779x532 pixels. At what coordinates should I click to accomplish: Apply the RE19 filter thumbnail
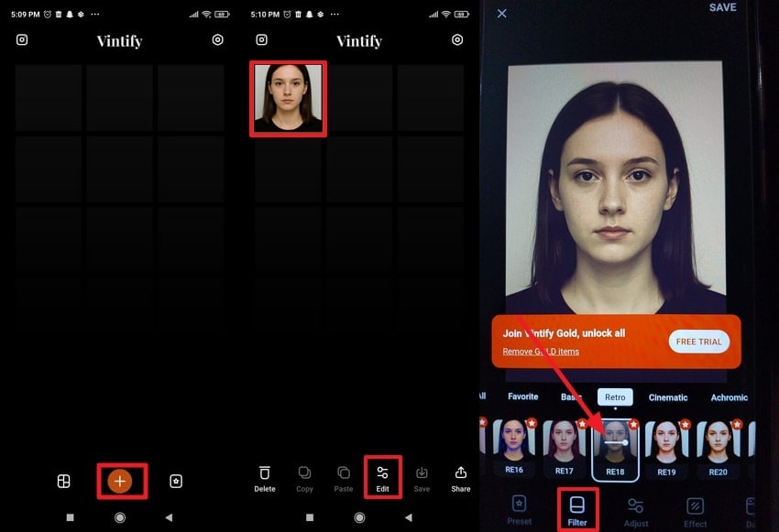coord(666,449)
